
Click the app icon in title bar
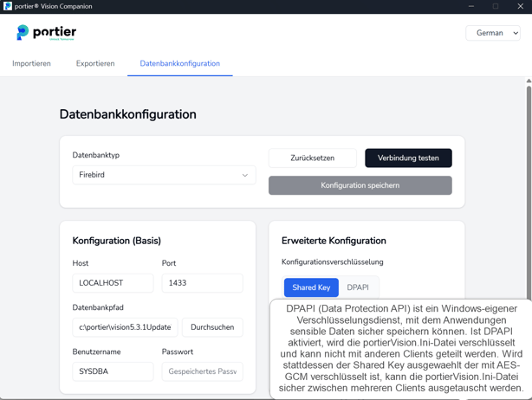(x=8, y=6)
